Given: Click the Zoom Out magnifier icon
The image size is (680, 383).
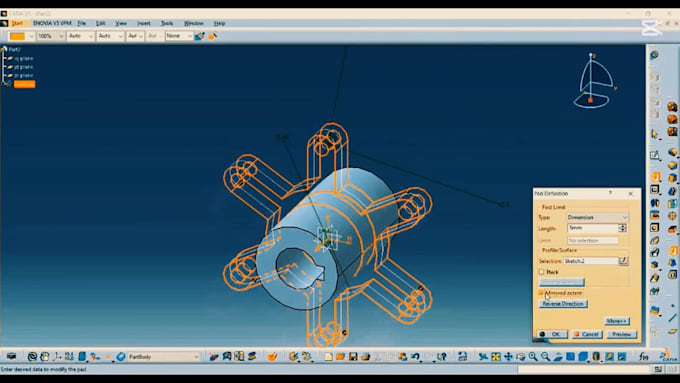Looking at the screenshot, I should 546,357.
